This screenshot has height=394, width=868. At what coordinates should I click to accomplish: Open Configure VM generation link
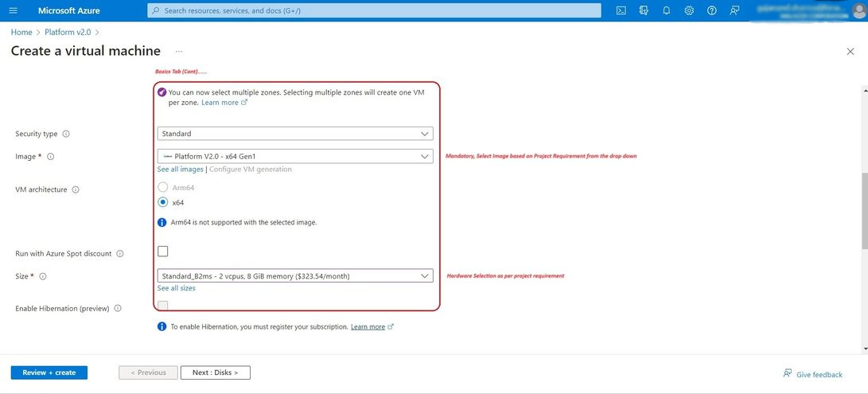[x=250, y=169]
